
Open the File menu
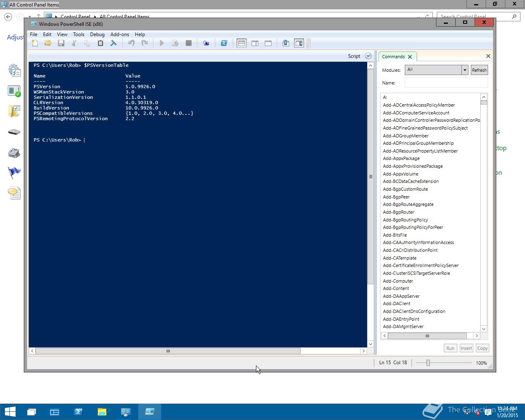pyautogui.click(x=34, y=34)
